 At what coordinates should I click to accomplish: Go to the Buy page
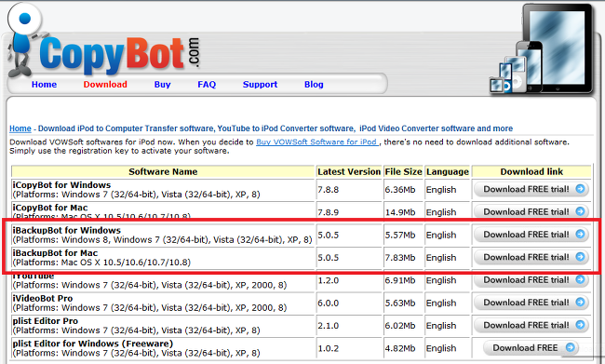163,85
